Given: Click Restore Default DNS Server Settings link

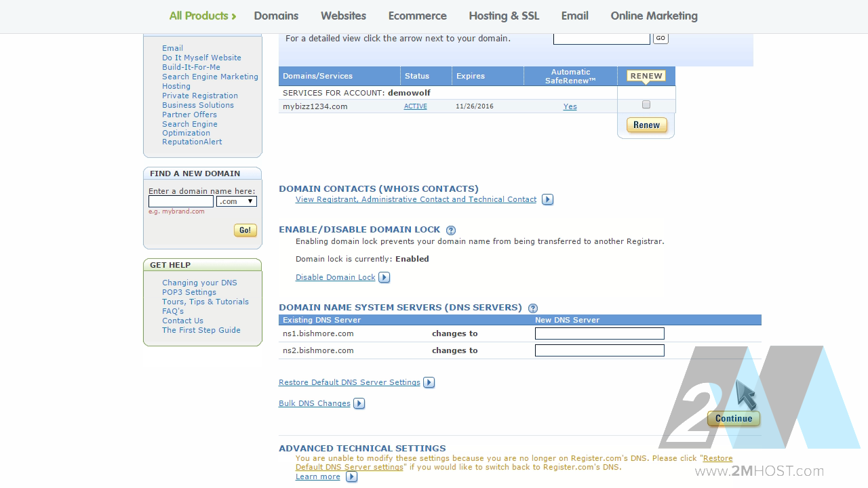Looking at the screenshot, I should (x=349, y=382).
